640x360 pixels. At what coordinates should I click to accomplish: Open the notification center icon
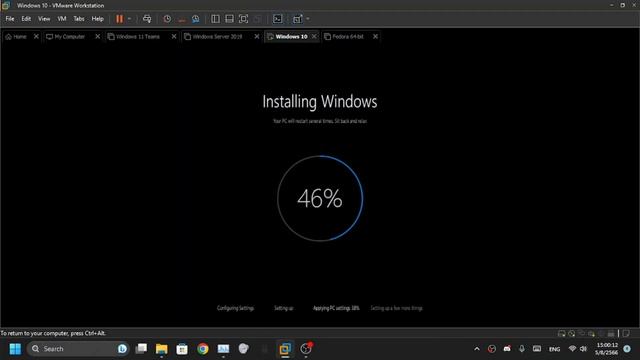tap(627, 349)
